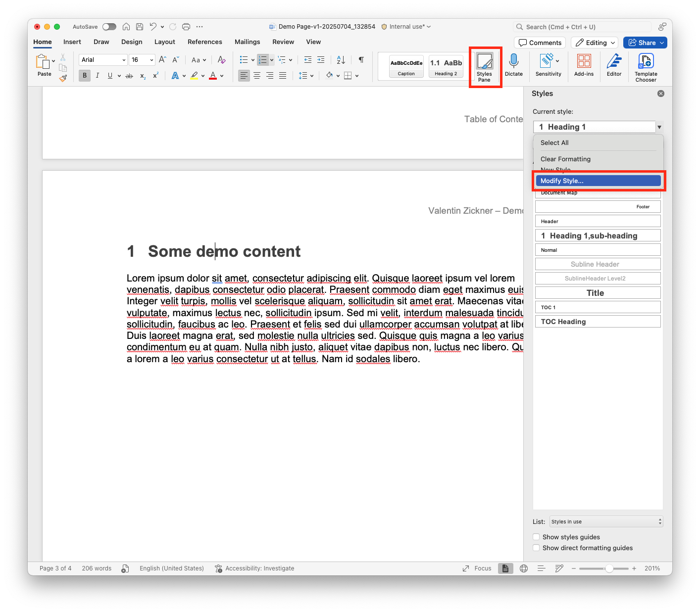Enable the Show styles guides checkbox

(536, 536)
